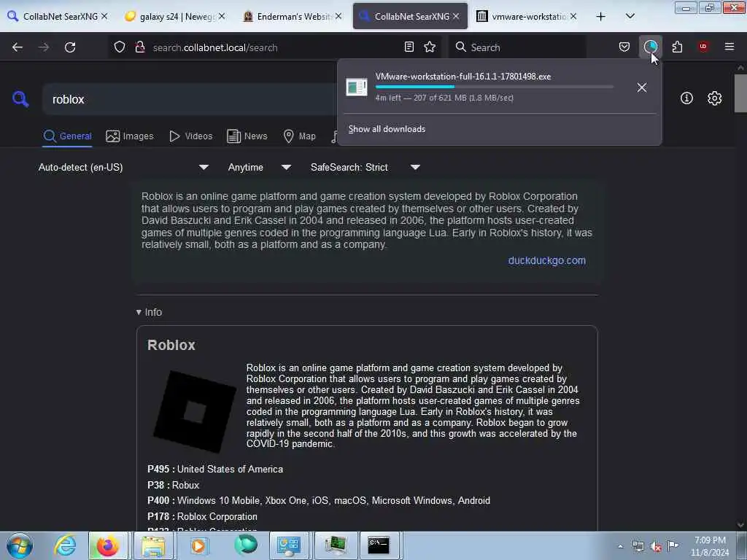Click the P178 : Roblox Corporation row
Viewport: 747px width, 560px height.
202,517
